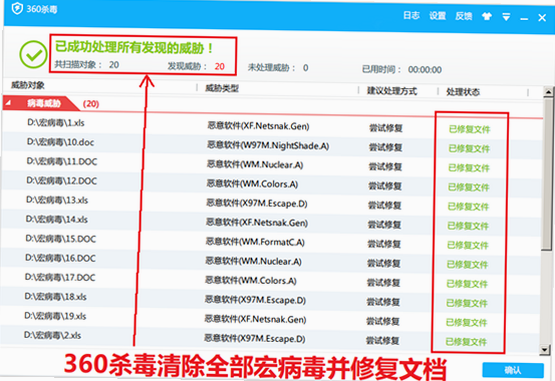Click the 未处理威胁 count 0
The height and width of the screenshot is (381, 555).
(x=305, y=68)
